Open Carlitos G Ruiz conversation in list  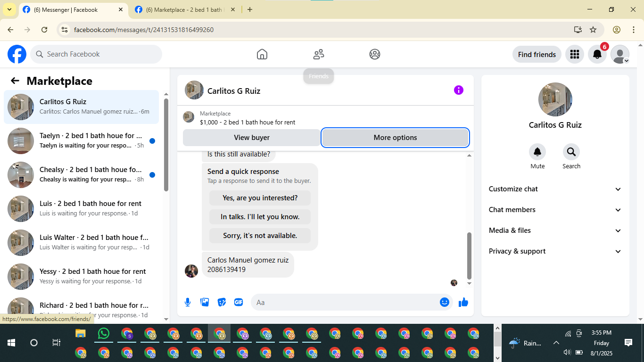pos(82,107)
